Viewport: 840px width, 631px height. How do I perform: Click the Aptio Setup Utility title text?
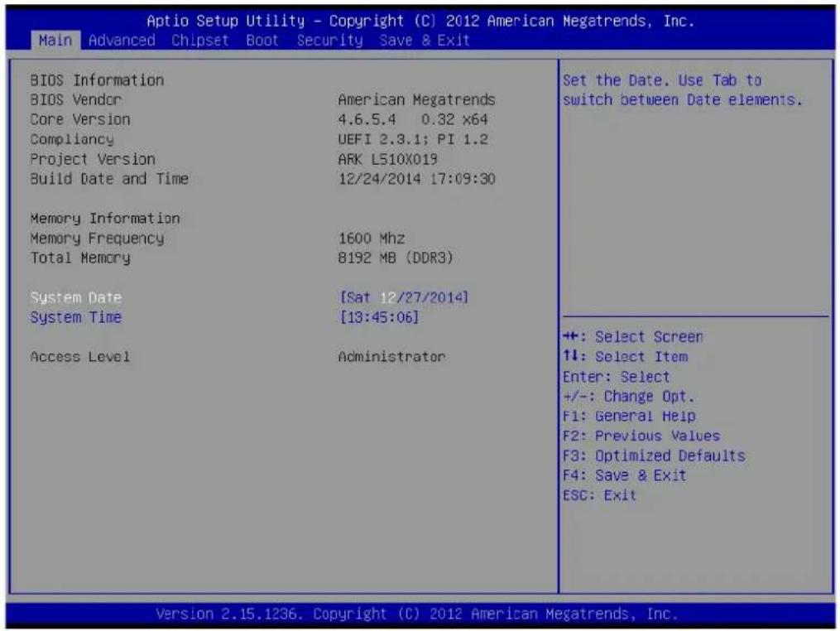420,21
